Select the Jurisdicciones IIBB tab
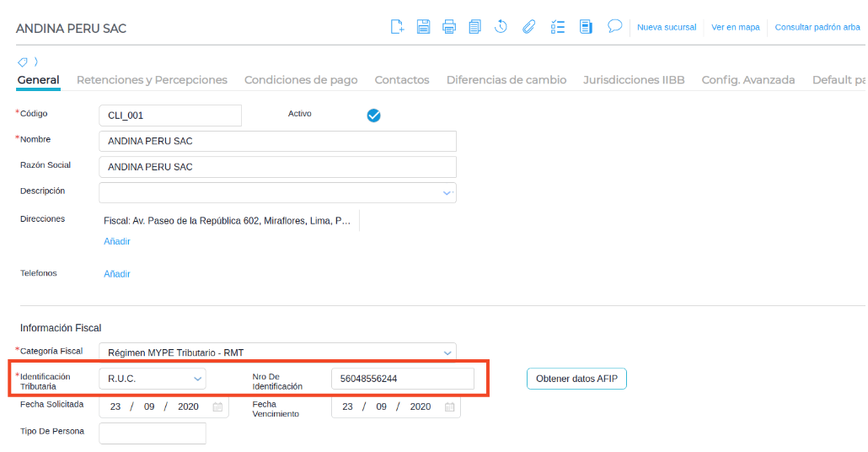The image size is (868, 452). coord(634,80)
